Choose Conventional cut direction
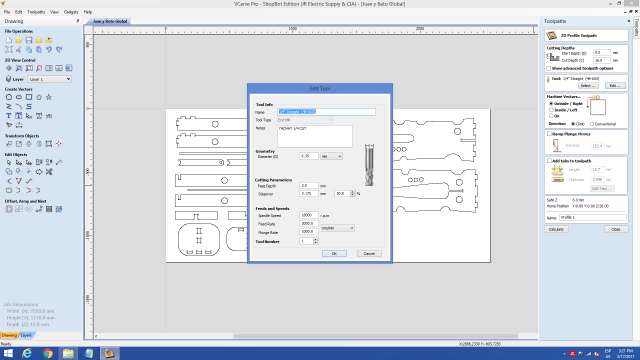The height and width of the screenshot is (360, 640). point(592,124)
